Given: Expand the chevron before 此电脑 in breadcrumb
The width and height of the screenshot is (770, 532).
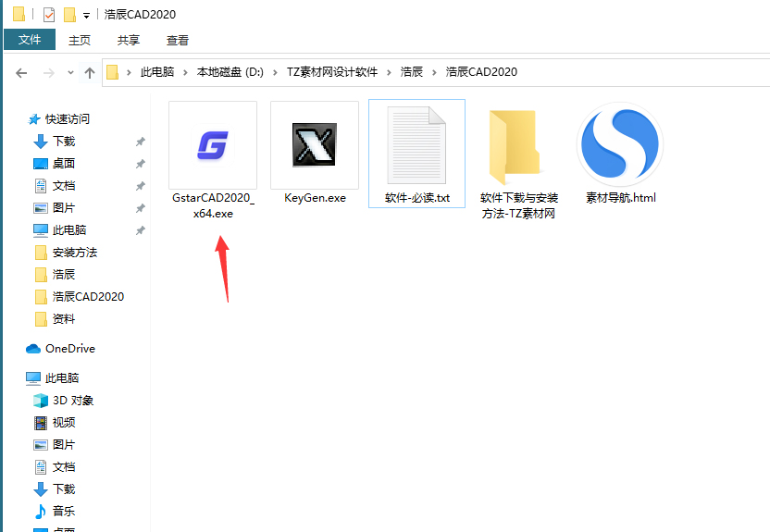Looking at the screenshot, I should click(x=130, y=73).
